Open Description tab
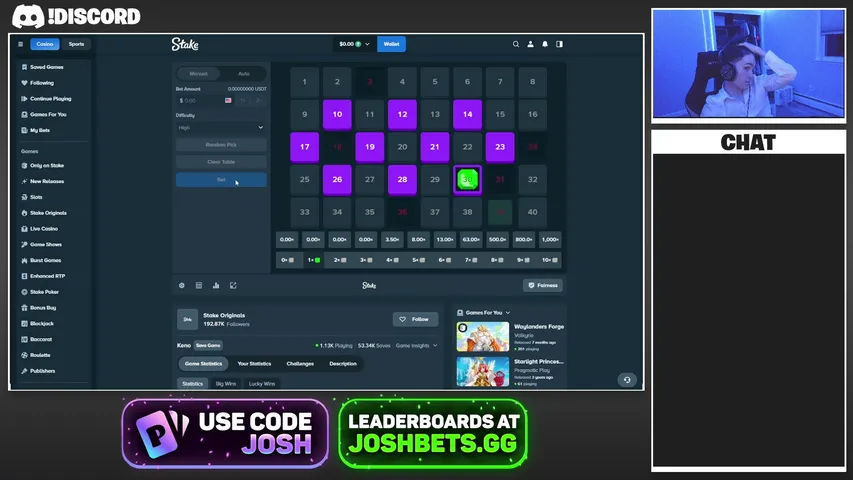This screenshot has width=853, height=480. pyautogui.click(x=343, y=364)
